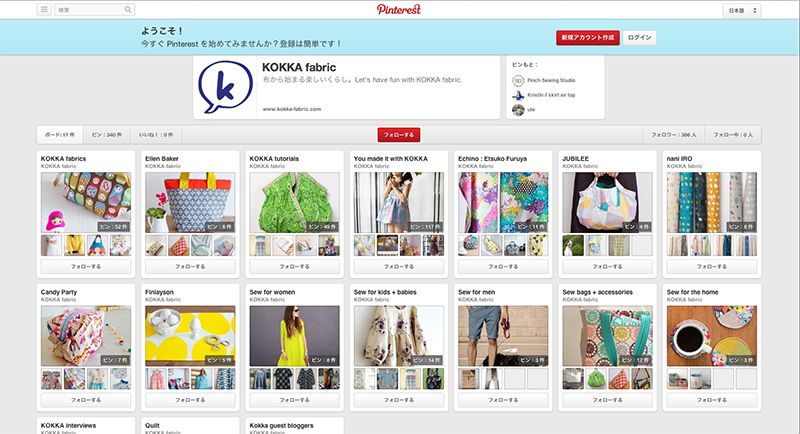Click the red 新規アカウント作成 button
800x434 pixels.
coord(588,38)
